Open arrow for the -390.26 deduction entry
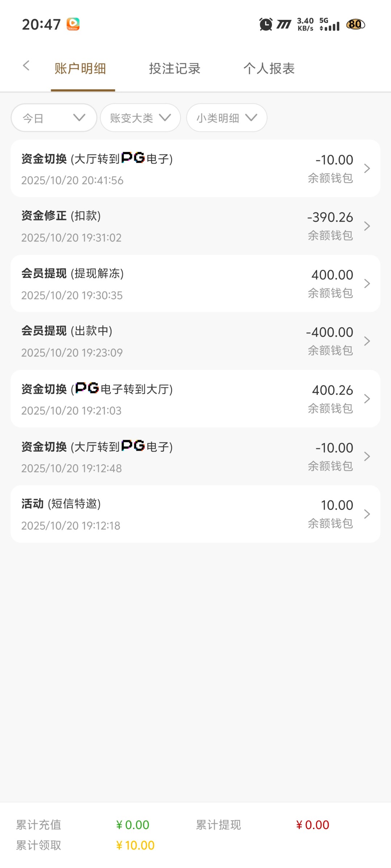This screenshot has height=868, width=391. coord(367,226)
